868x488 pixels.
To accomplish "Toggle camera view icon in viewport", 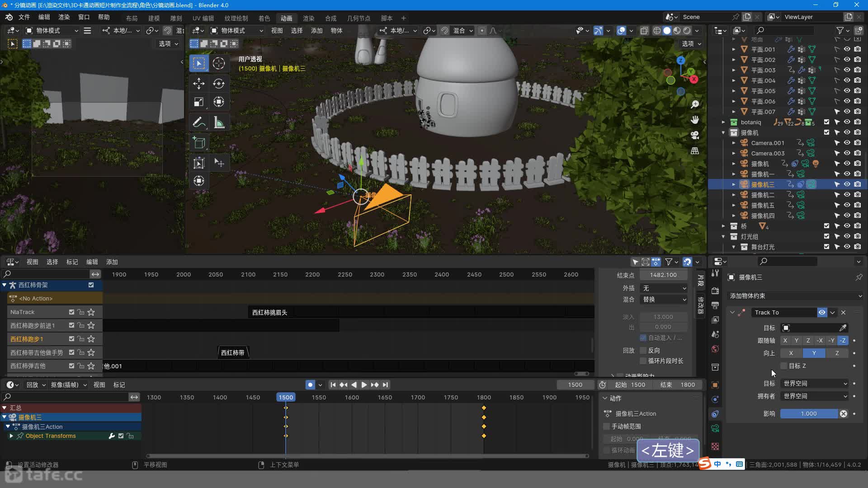I will point(695,135).
